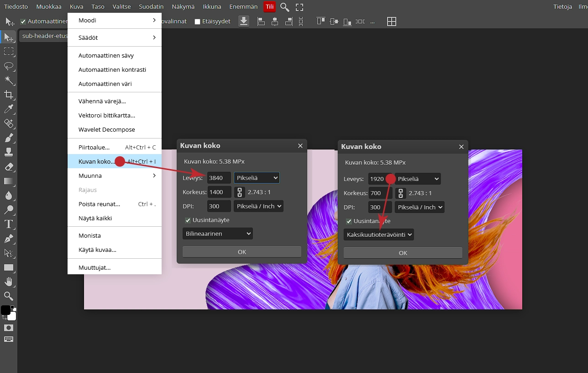
Task: Click the Leveys field showing 1920
Action: (377, 179)
